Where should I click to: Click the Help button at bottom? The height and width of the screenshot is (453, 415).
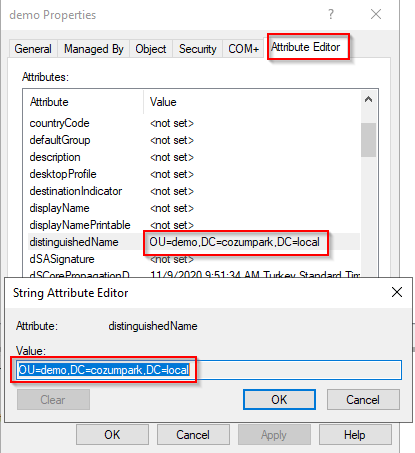(x=355, y=435)
